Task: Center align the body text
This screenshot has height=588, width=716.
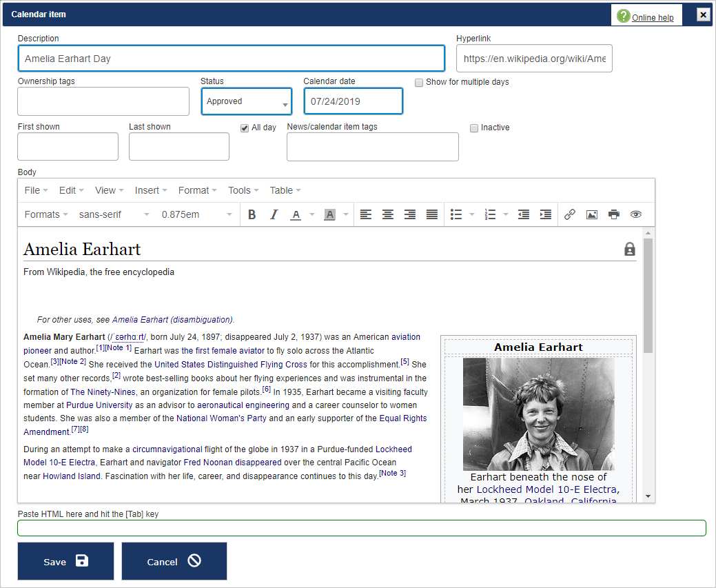Action: pyautogui.click(x=388, y=214)
